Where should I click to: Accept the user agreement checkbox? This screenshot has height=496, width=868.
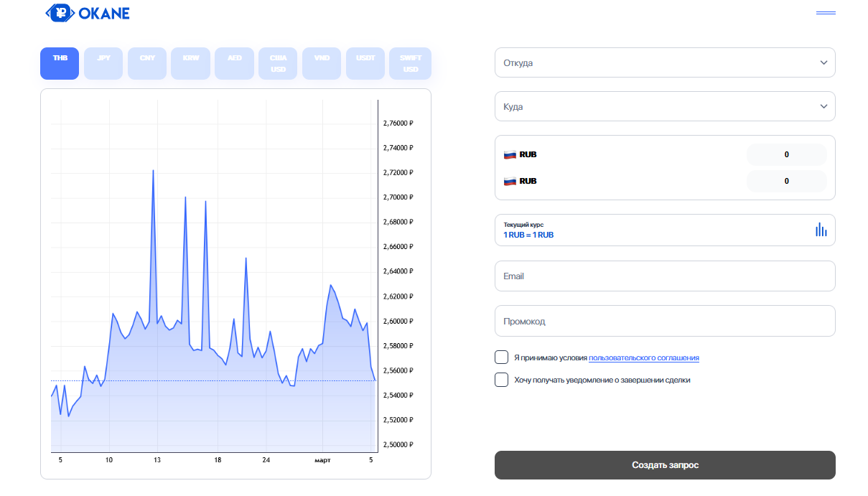coord(501,357)
